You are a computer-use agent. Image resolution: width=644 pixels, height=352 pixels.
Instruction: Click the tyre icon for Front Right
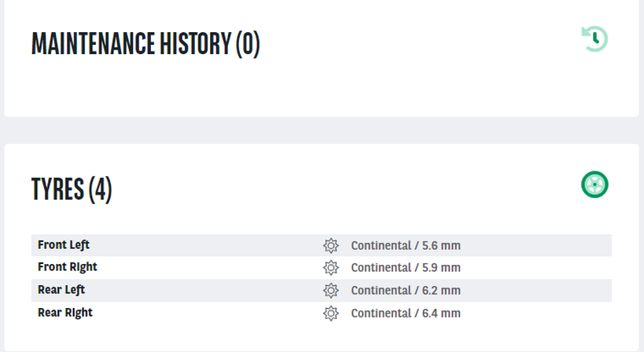pyautogui.click(x=330, y=267)
